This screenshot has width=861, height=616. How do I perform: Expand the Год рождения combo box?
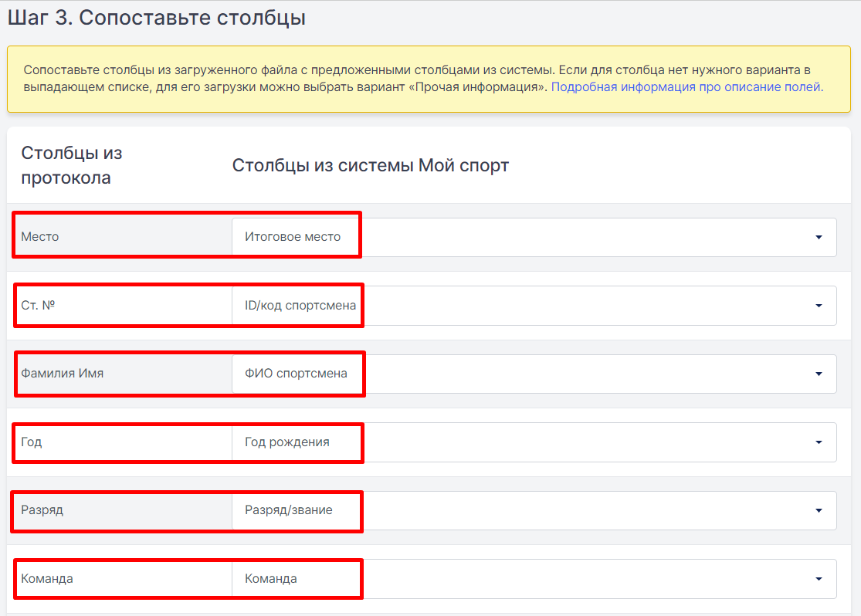point(534,442)
